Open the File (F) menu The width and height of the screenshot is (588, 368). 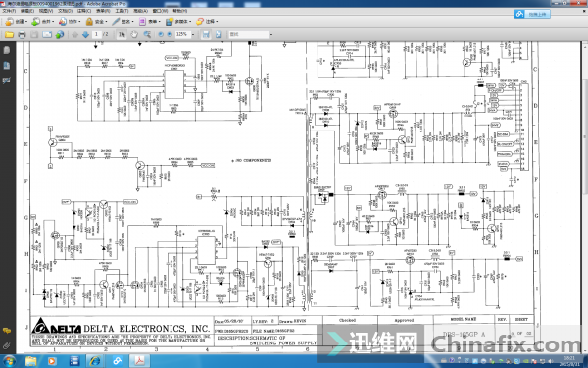click(x=9, y=11)
